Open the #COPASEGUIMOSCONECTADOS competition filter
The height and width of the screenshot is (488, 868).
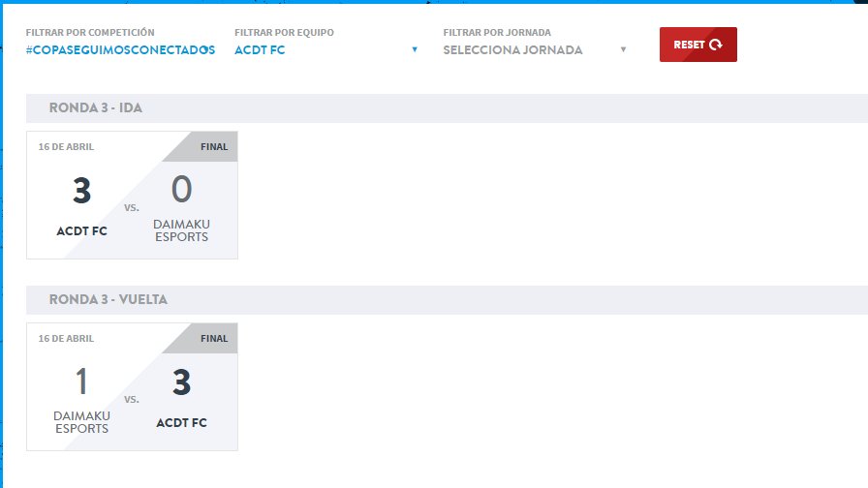pos(120,49)
